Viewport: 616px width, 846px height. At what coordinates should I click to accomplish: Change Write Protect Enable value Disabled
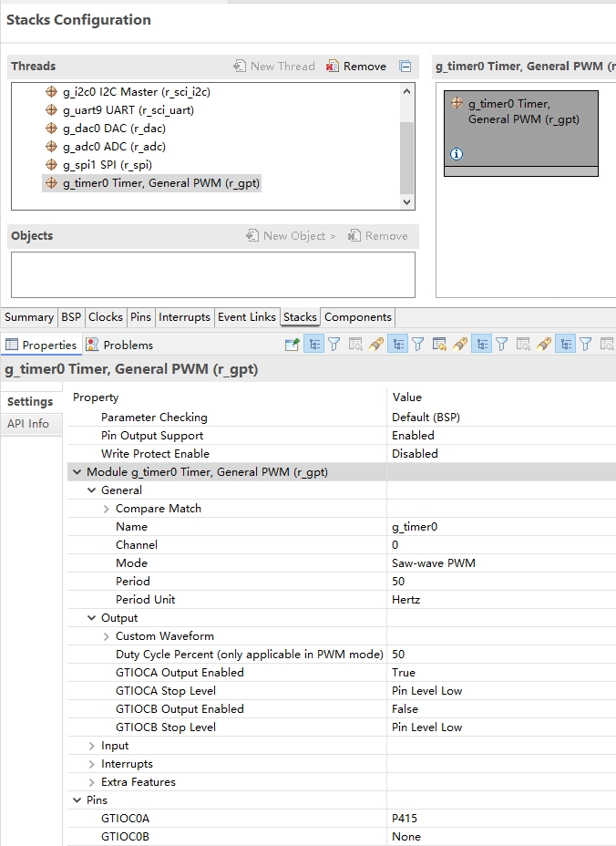(415, 454)
